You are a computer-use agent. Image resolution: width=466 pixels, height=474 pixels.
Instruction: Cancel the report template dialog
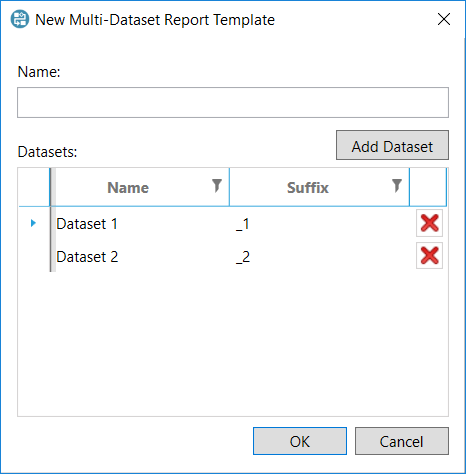coord(402,441)
